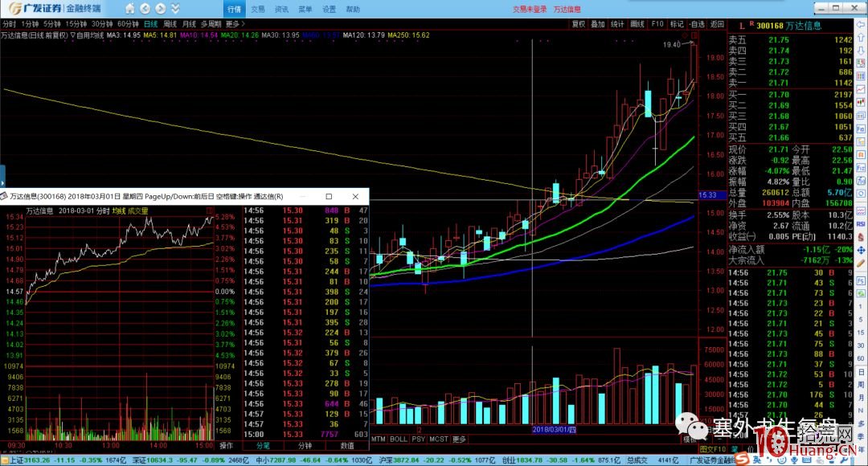Select 日 period in right sidebar

click(861, 371)
